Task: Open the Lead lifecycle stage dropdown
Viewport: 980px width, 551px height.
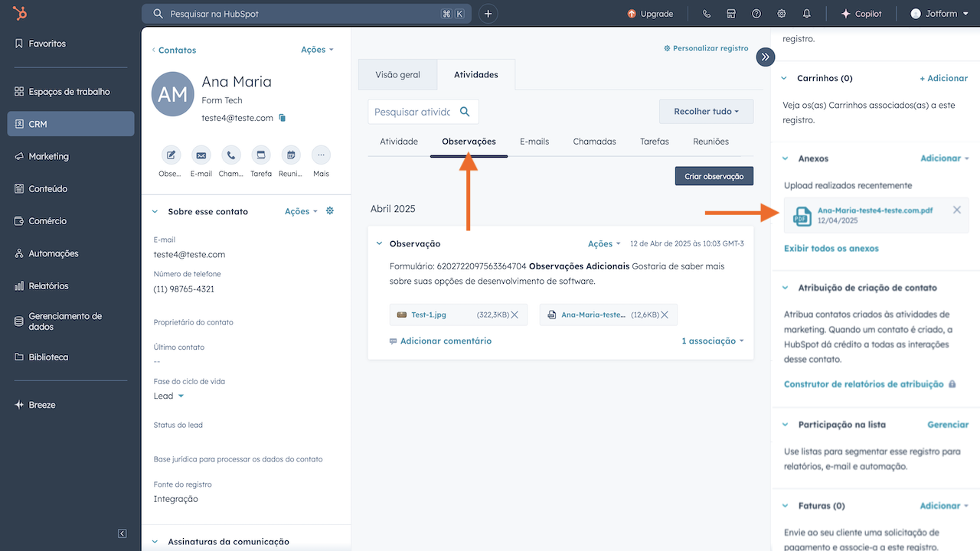Action: (x=168, y=396)
